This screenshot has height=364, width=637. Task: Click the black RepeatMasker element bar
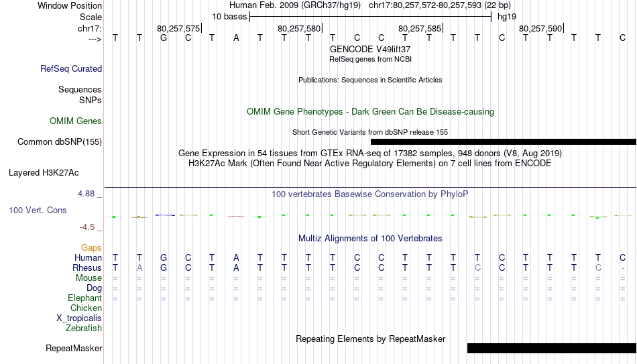(552, 348)
